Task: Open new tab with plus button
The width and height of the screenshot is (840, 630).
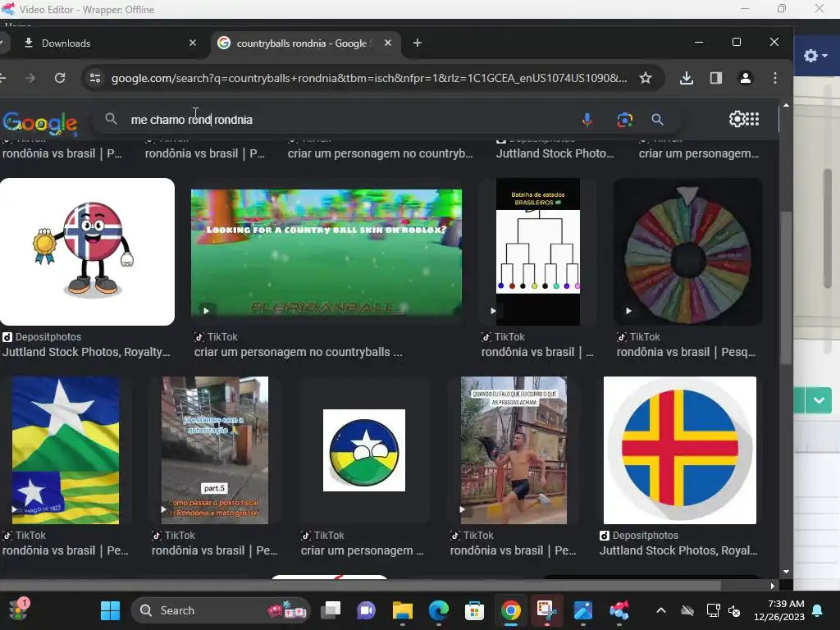Action: (418, 43)
